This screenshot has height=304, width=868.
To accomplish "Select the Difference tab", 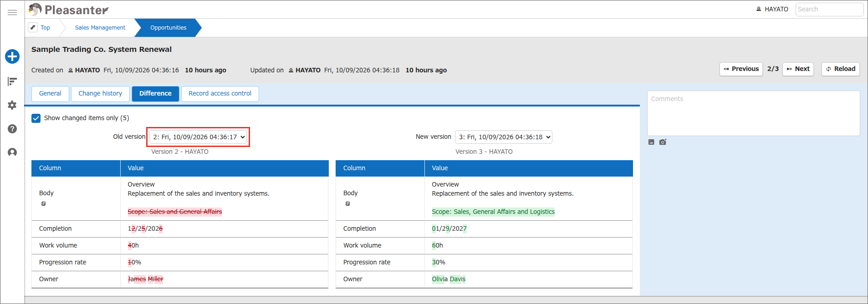I will [155, 94].
